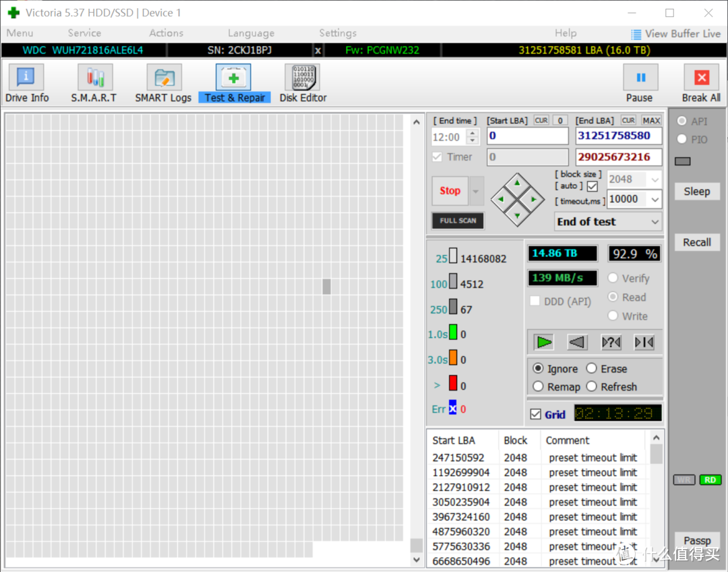Open the Language menu
This screenshot has height=572, width=728.
coord(251,33)
